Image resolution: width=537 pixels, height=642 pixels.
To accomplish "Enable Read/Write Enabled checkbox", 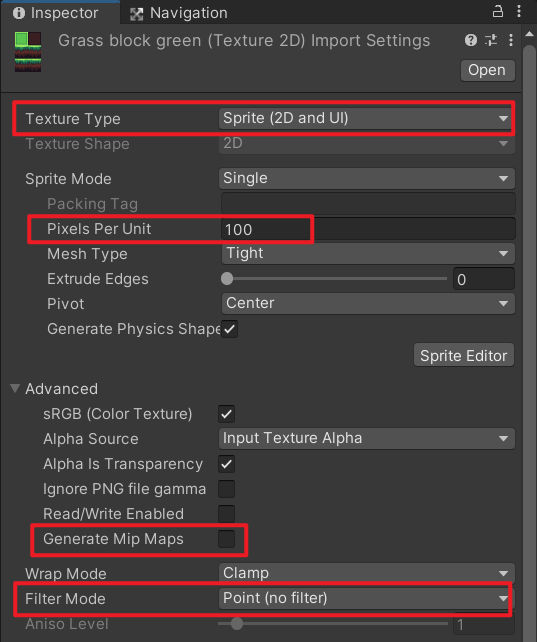I will (226, 514).
